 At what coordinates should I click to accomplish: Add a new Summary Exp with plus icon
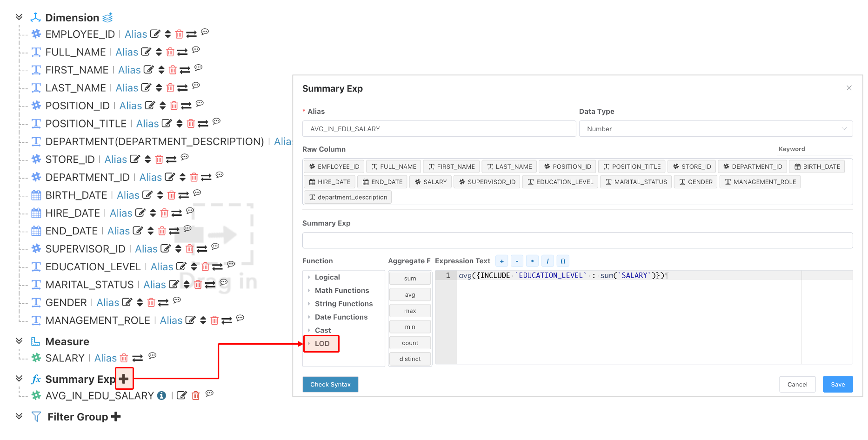tap(124, 379)
